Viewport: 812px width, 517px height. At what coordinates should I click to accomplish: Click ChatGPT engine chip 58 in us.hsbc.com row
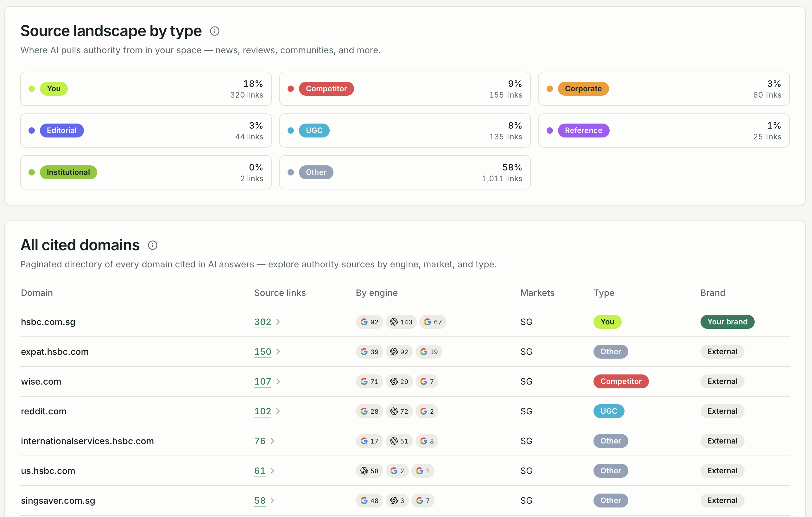(x=369, y=471)
